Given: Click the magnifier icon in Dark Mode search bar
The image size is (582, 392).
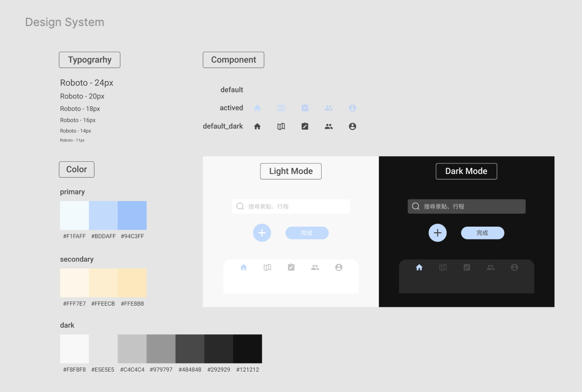Looking at the screenshot, I should click(416, 206).
